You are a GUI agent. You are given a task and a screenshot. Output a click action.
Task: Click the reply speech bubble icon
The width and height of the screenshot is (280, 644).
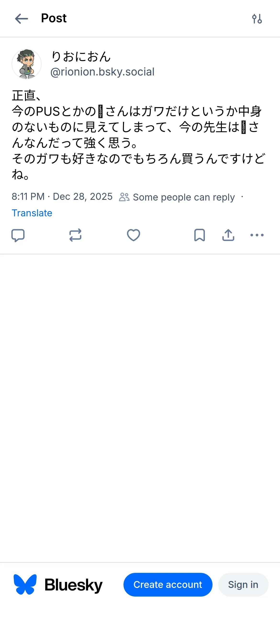[18, 235]
